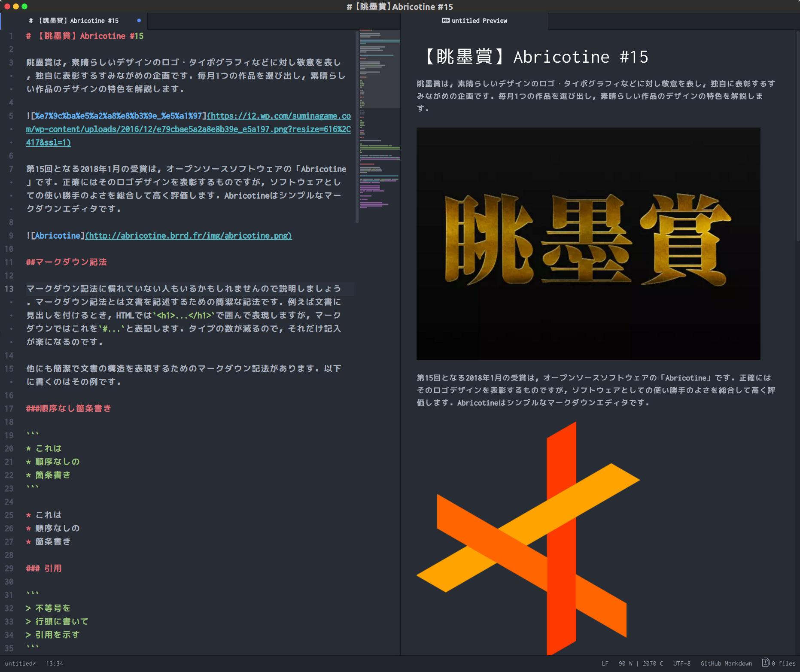This screenshot has width=800, height=672.
Task: Click the editor vertical scrollbar
Action: (357, 127)
